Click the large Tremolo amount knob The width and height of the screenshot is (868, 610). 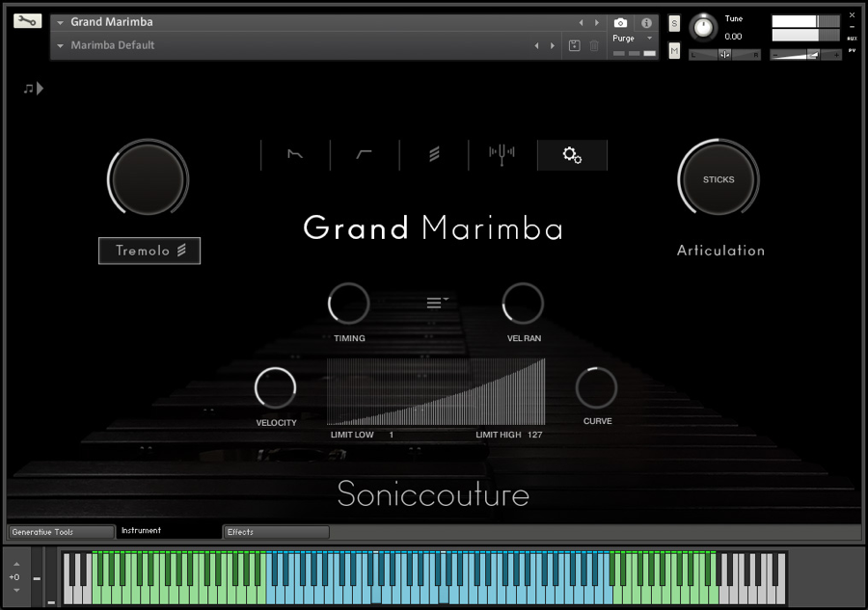coord(148,179)
